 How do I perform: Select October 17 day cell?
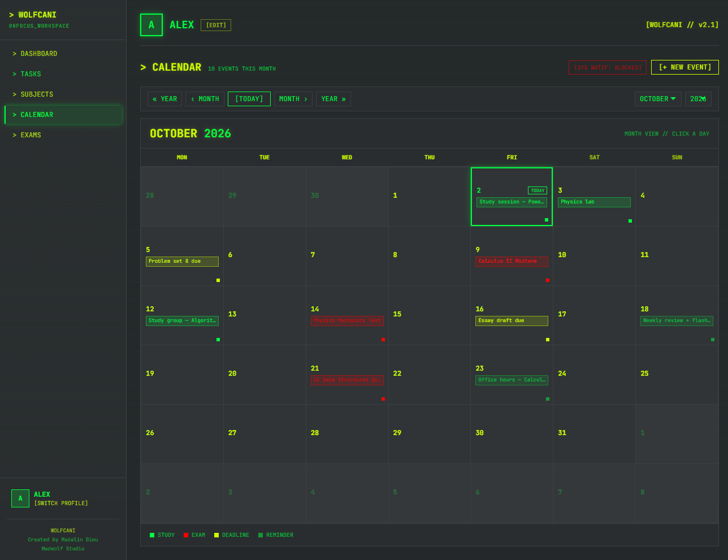[594, 315]
